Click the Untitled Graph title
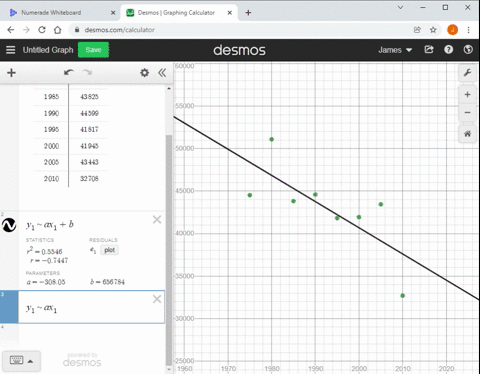Screen dimensions: 480x374 point(48,50)
